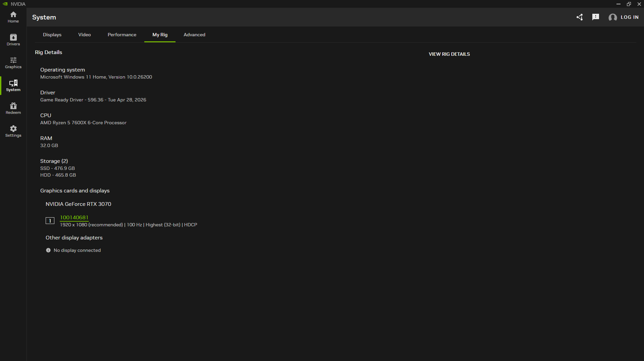The width and height of the screenshot is (644, 361).
Task: Open the 100140681 display link
Action: coord(74,217)
